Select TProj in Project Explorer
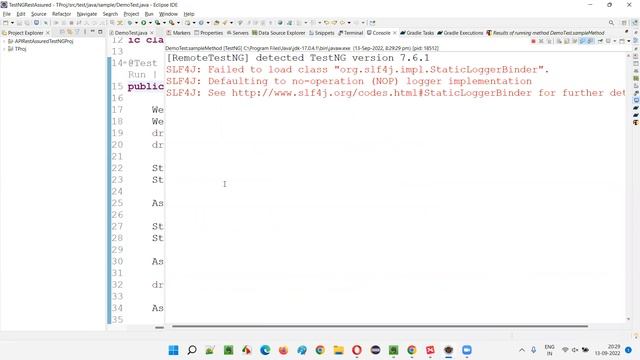This screenshot has width=640, height=360. (20, 49)
